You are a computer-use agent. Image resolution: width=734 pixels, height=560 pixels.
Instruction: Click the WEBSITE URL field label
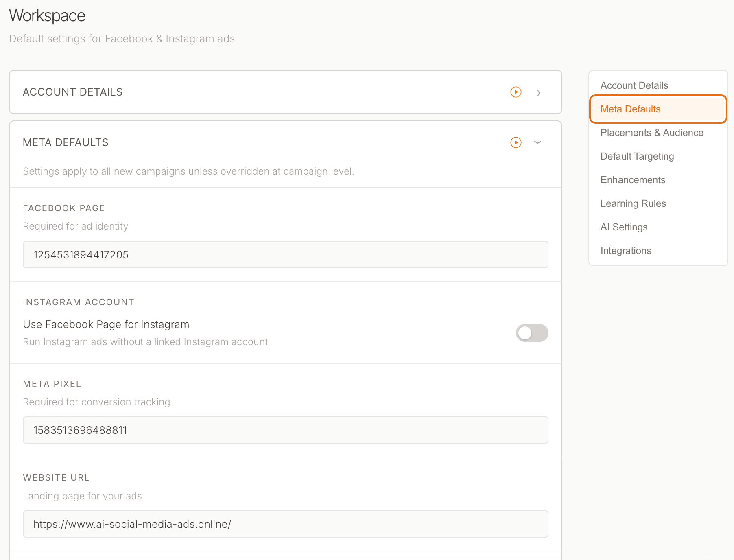pos(56,477)
